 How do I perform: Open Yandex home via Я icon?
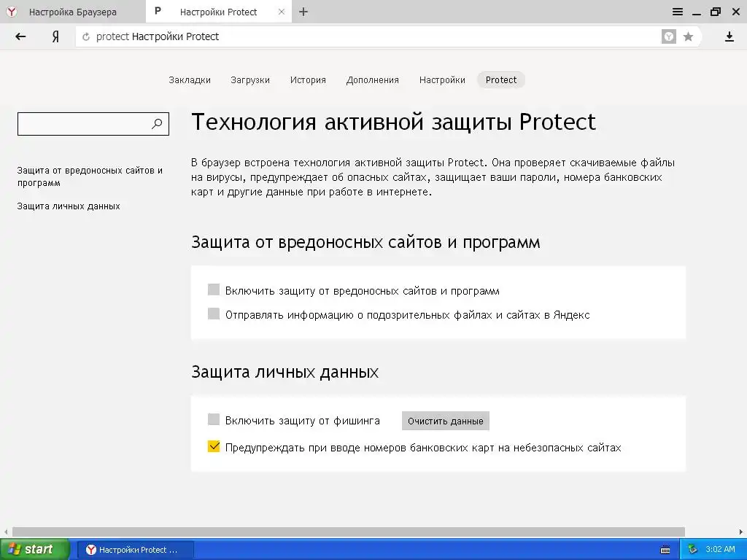coord(55,36)
